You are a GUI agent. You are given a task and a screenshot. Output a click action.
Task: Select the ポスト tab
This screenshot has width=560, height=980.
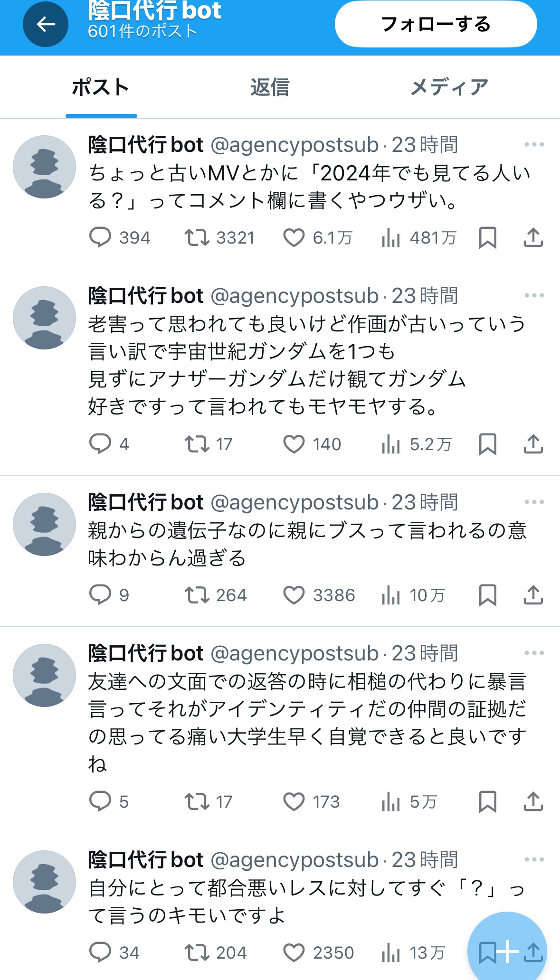(x=101, y=87)
